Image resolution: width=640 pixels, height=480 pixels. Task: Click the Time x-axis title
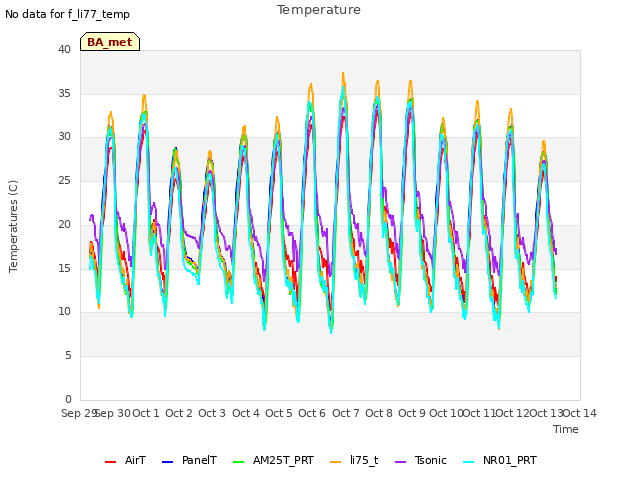pos(566,429)
